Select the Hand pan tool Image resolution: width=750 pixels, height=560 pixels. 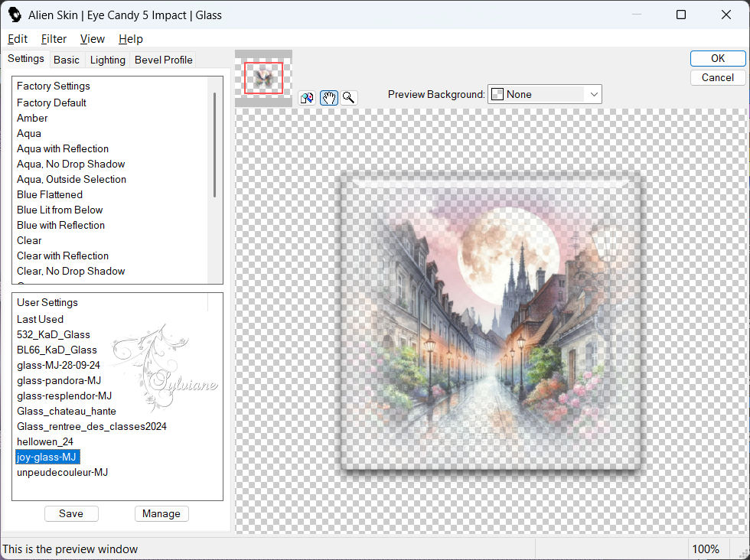pos(328,98)
